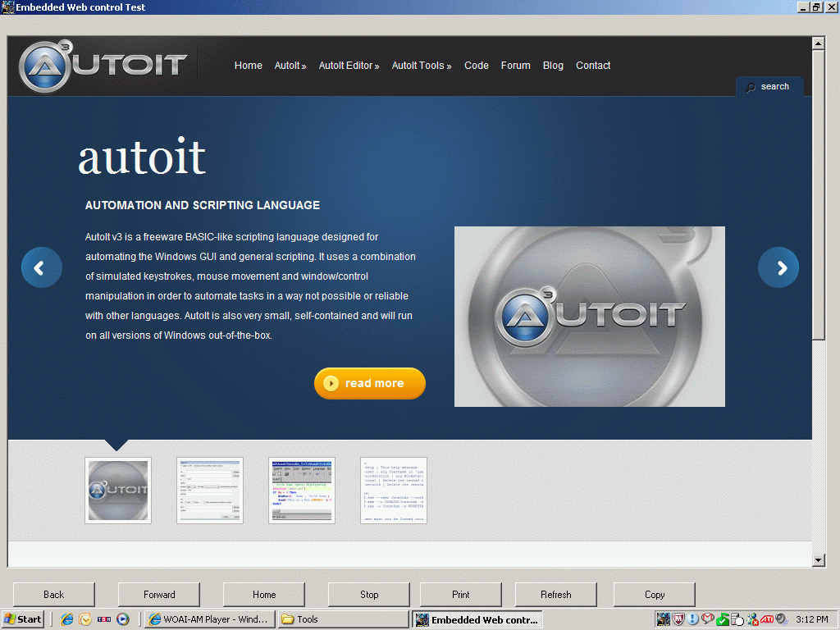Select the AutoIt logo slide thumbnail
This screenshot has height=630, width=840.
tap(118, 491)
